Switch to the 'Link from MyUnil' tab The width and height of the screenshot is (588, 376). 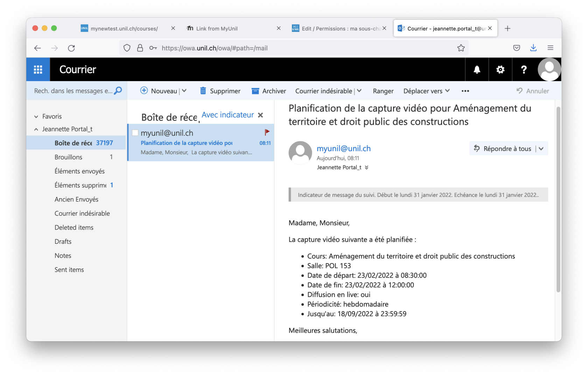pos(217,29)
